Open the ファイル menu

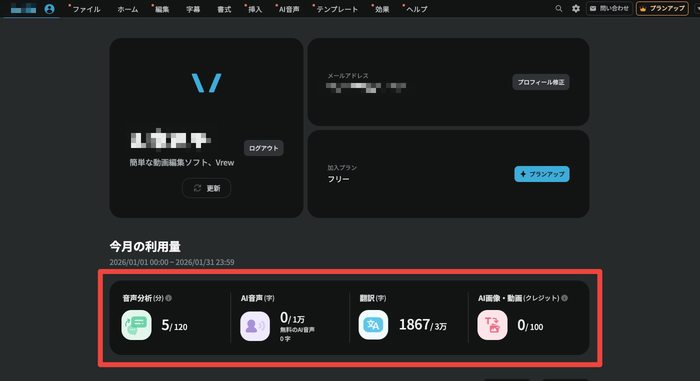86,9
